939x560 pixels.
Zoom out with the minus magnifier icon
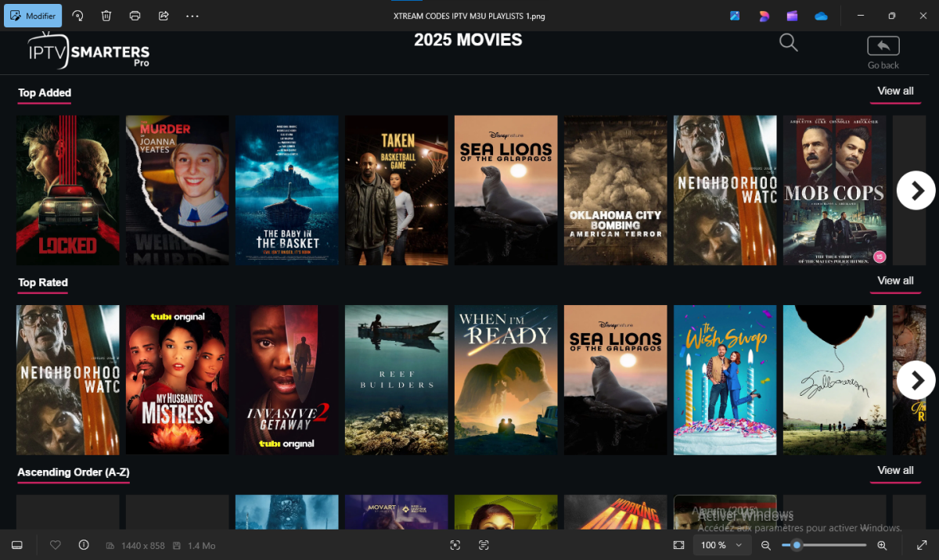[x=766, y=545]
